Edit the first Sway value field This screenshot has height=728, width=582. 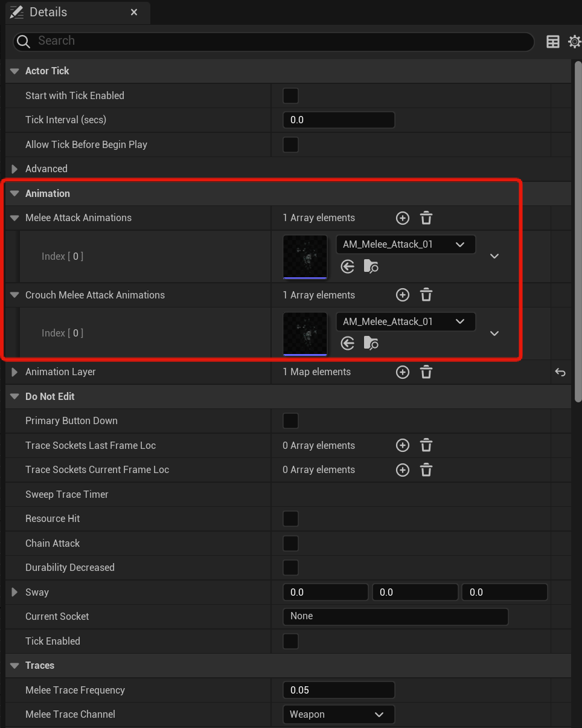tap(325, 592)
